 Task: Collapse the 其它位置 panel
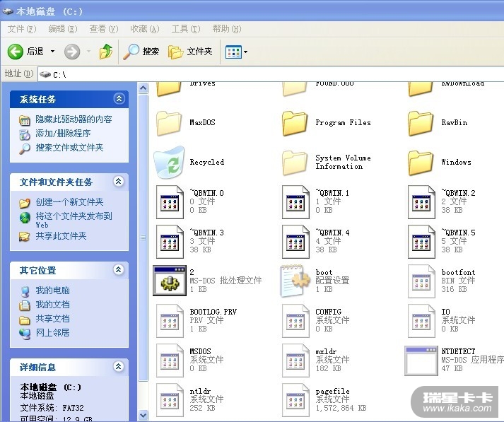[119, 269]
